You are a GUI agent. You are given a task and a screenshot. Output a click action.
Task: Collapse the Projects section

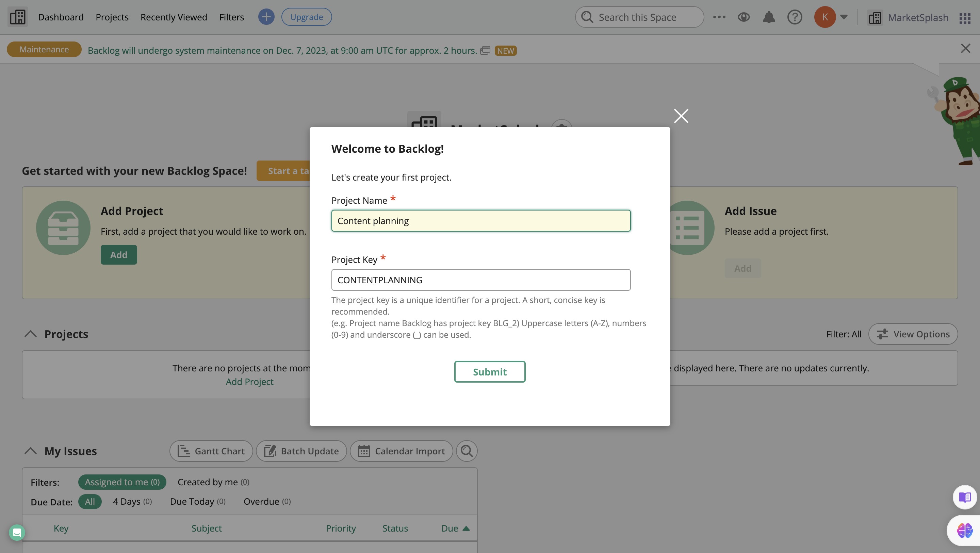click(30, 334)
